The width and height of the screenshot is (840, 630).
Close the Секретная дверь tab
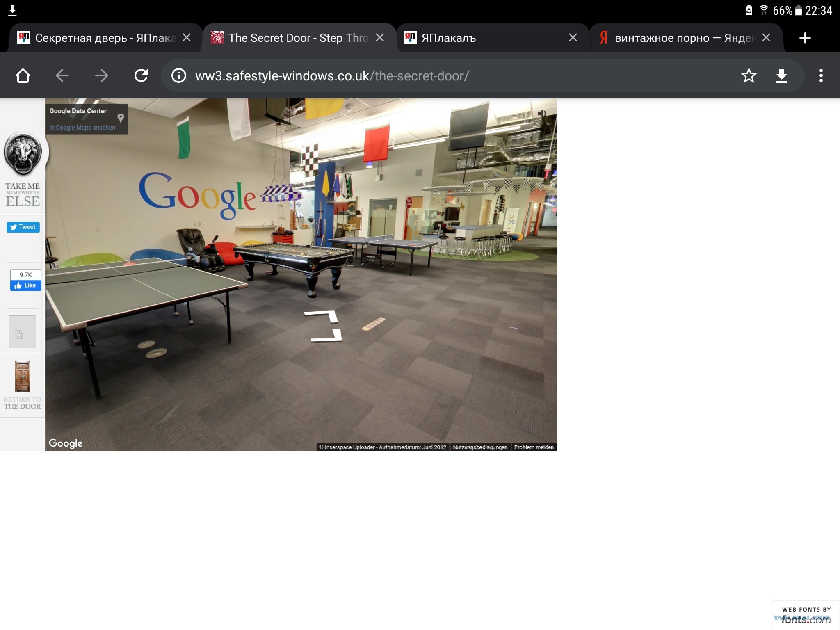click(x=187, y=38)
